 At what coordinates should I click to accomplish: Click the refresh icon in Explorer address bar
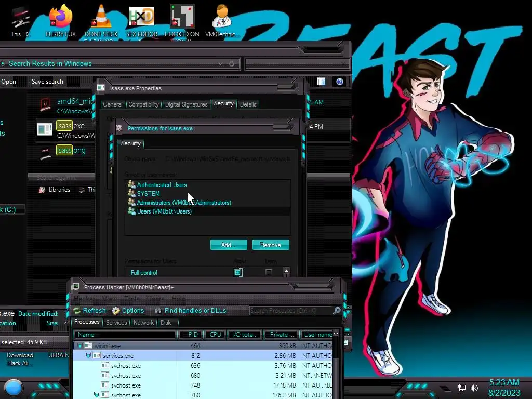(x=232, y=63)
